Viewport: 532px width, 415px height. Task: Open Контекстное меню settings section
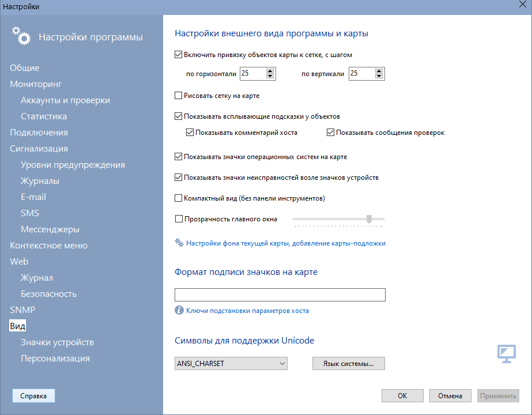tap(49, 246)
